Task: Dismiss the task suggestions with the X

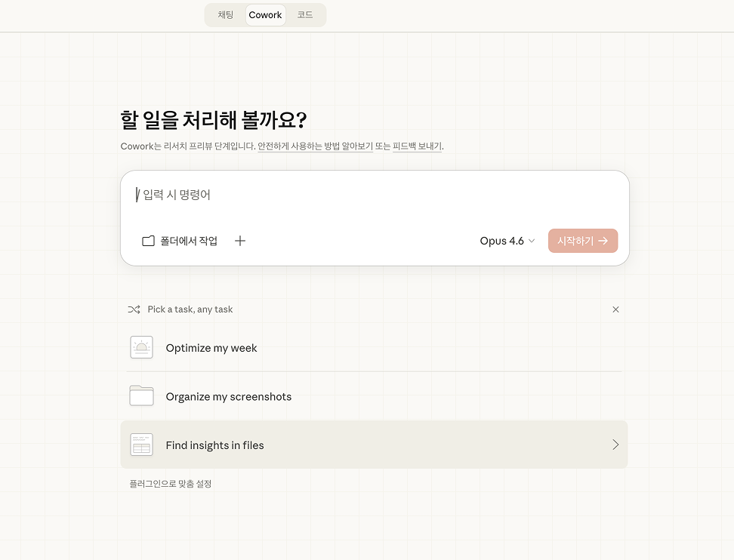Action: tap(615, 309)
